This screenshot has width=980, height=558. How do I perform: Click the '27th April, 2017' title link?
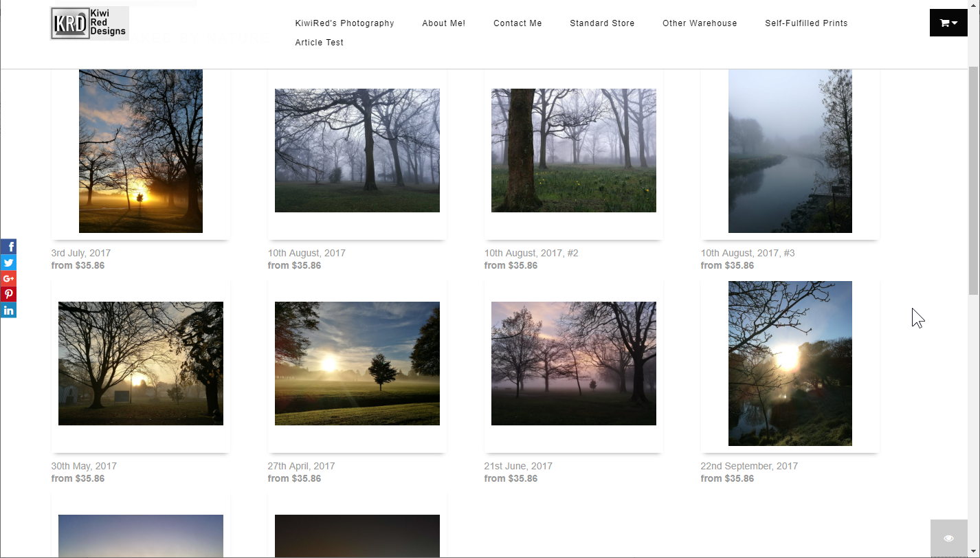click(x=302, y=466)
